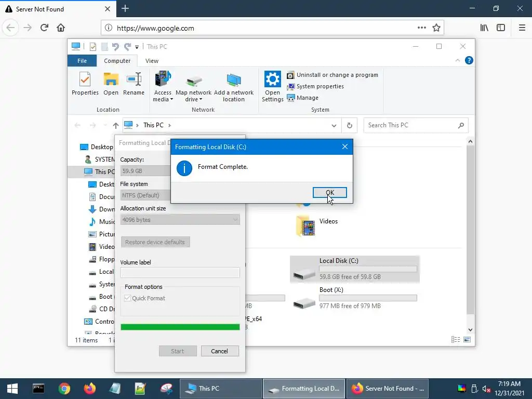Click the Up one level arrow
Viewport: 532px width, 399px height.
116,126
